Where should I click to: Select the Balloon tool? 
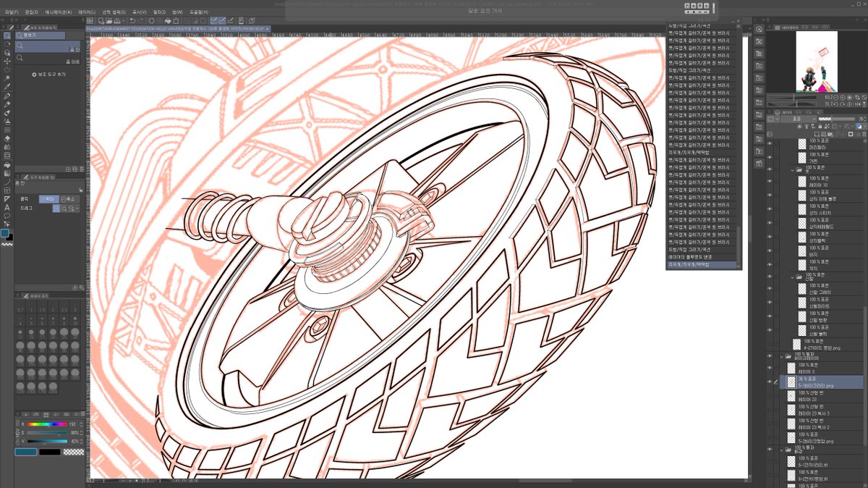tap(7, 216)
